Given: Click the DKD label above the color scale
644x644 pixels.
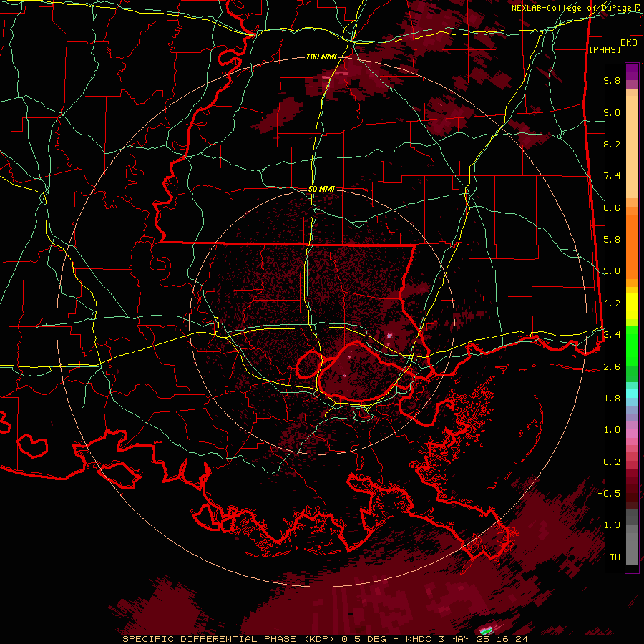Looking at the screenshot, I should (x=629, y=43).
